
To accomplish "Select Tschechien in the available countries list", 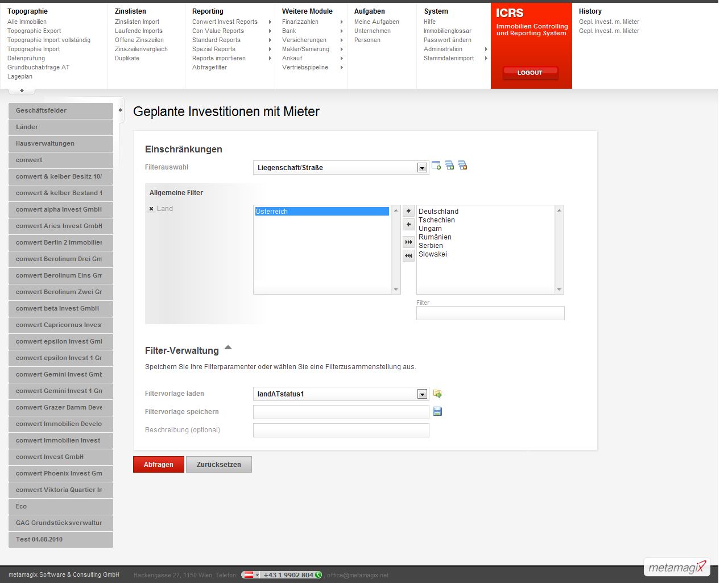I will 437,220.
